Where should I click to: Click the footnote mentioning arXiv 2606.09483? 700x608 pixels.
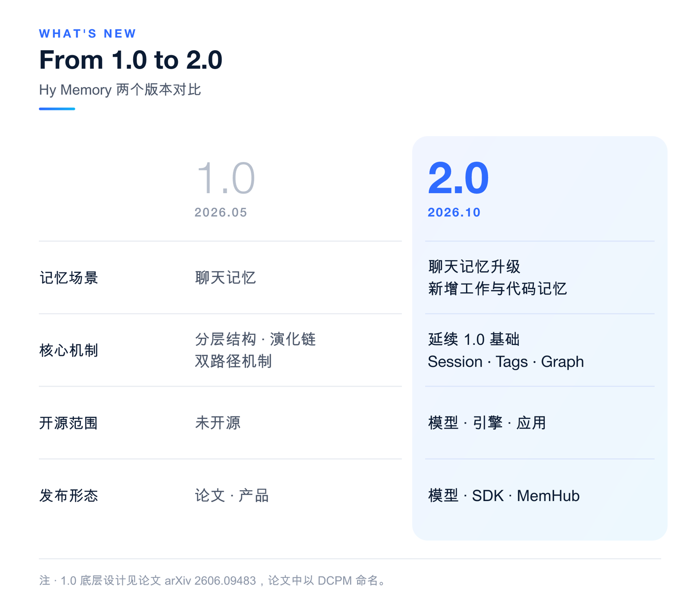[x=214, y=580]
